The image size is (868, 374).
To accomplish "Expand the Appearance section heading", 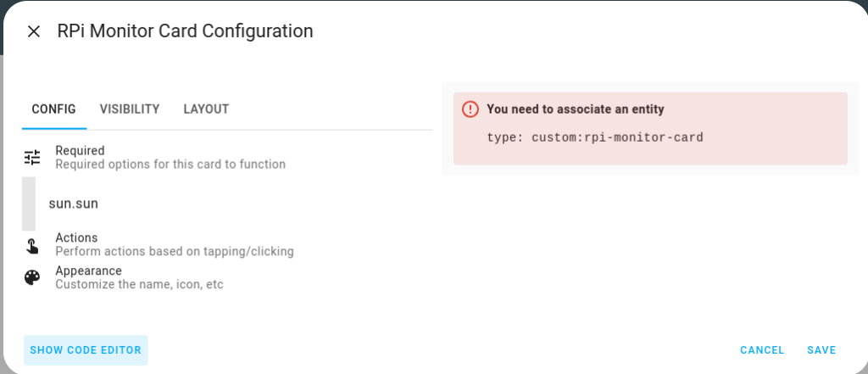I will tap(227, 277).
